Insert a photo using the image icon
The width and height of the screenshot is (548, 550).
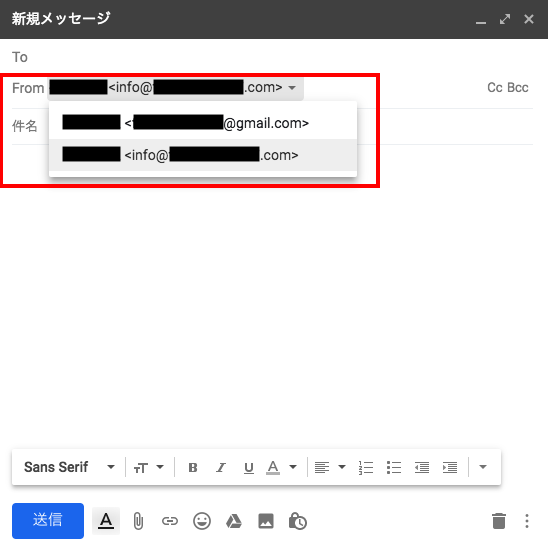click(266, 521)
